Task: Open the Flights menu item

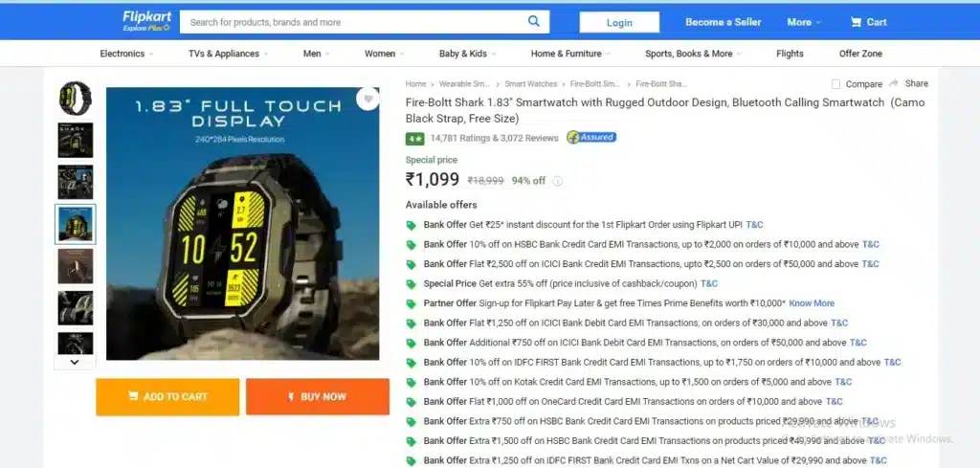Action: 790,54
